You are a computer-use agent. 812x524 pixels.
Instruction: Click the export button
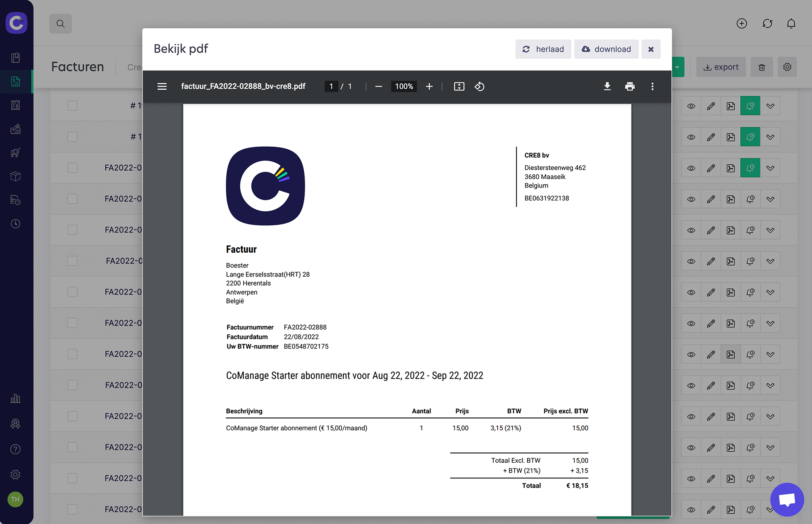(721, 67)
